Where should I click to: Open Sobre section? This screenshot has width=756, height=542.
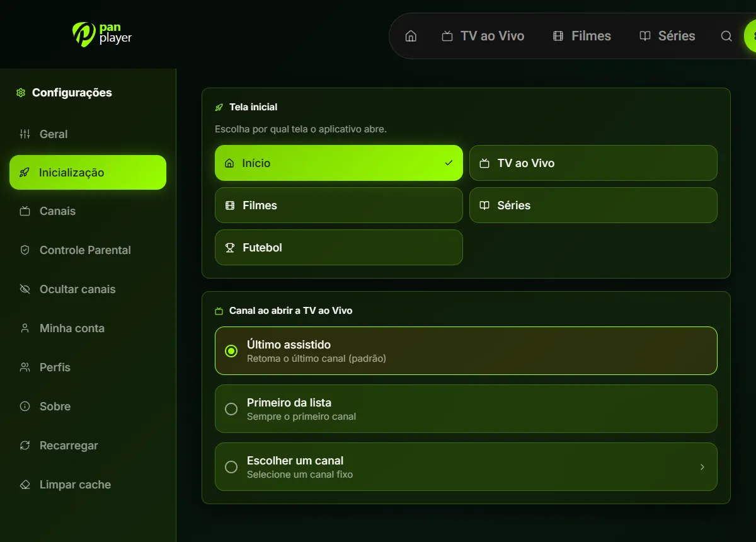click(x=88, y=407)
